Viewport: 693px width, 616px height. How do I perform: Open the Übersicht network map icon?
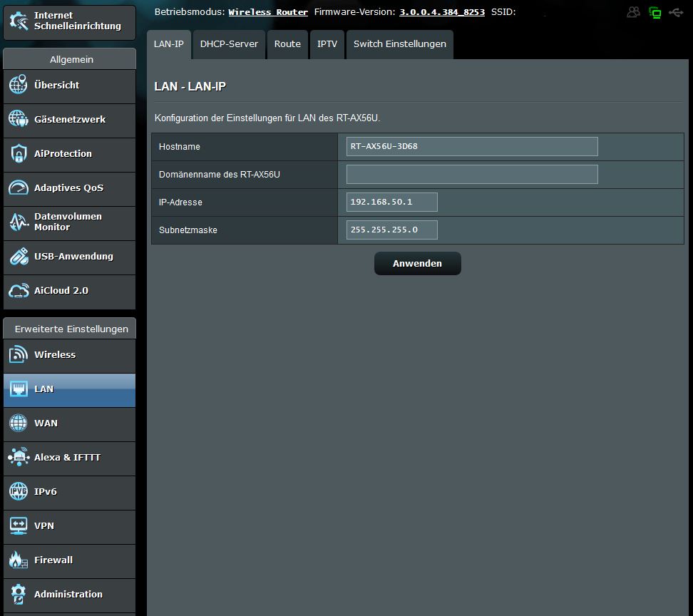[x=18, y=84]
